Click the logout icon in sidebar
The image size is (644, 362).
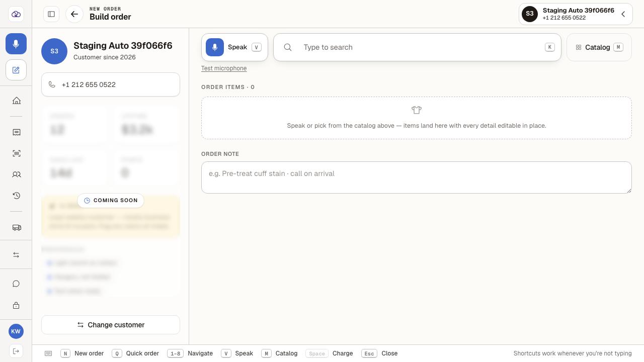coord(16,351)
